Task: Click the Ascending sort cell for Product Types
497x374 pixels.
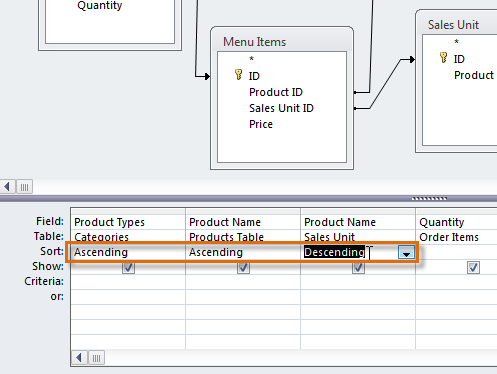Action: (128, 252)
